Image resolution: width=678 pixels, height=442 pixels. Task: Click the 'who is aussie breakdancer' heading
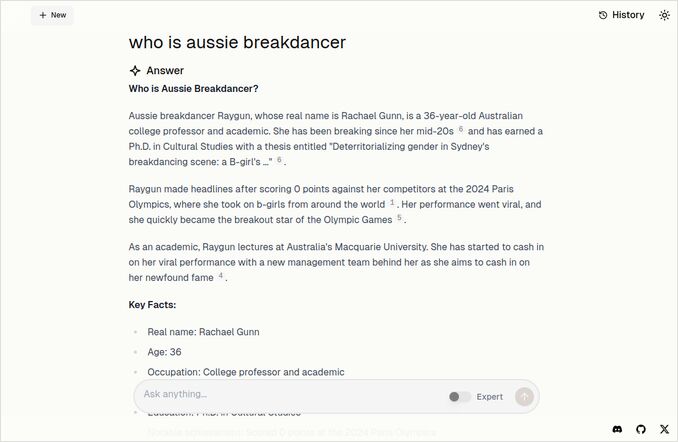coord(237,42)
